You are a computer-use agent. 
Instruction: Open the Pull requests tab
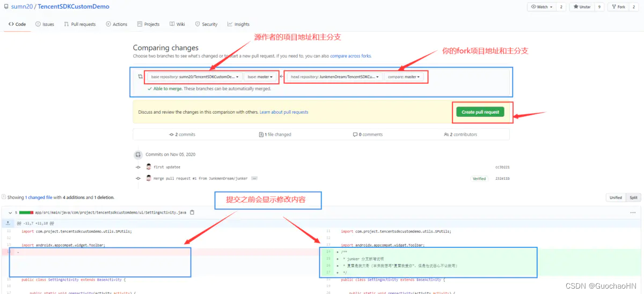pyautogui.click(x=79, y=24)
